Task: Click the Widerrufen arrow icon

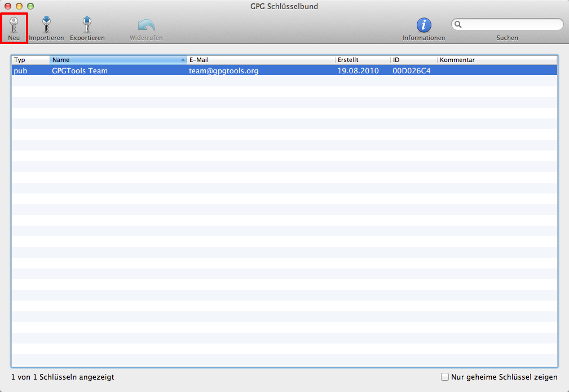Action: [146, 25]
